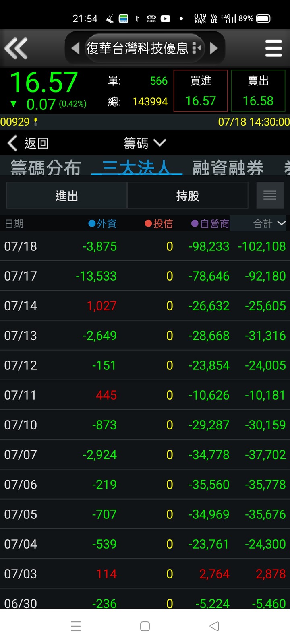Tap the 07/14 foreign value 1,027
The width and height of the screenshot is (290, 644).
tap(102, 306)
